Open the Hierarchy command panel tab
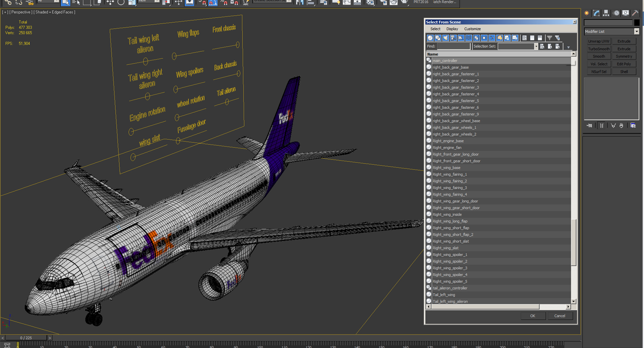The width and height of the screenshot is (644, 348). pyautogui.click(x=606, y=13)
